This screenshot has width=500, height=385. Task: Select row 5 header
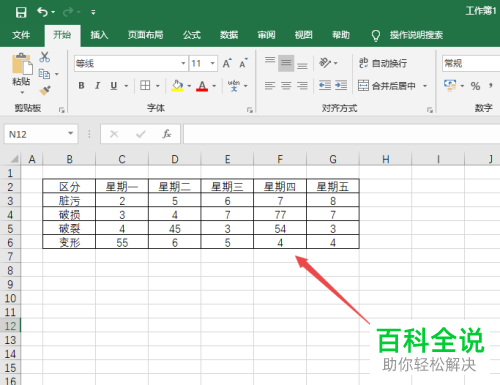point(10,229)
